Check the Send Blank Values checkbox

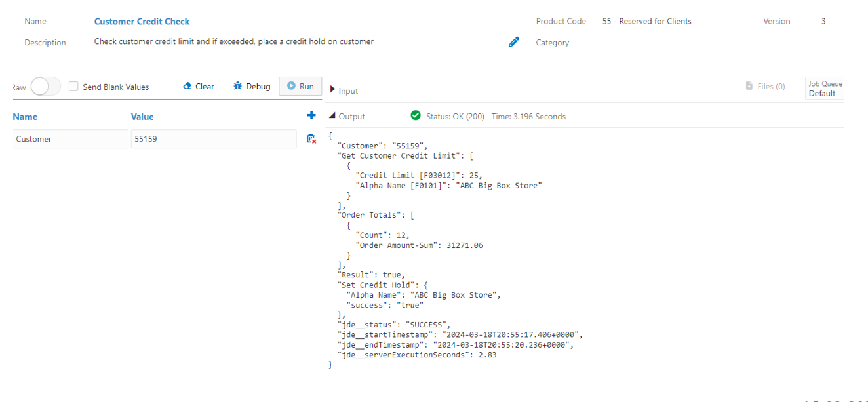[73, 86]
